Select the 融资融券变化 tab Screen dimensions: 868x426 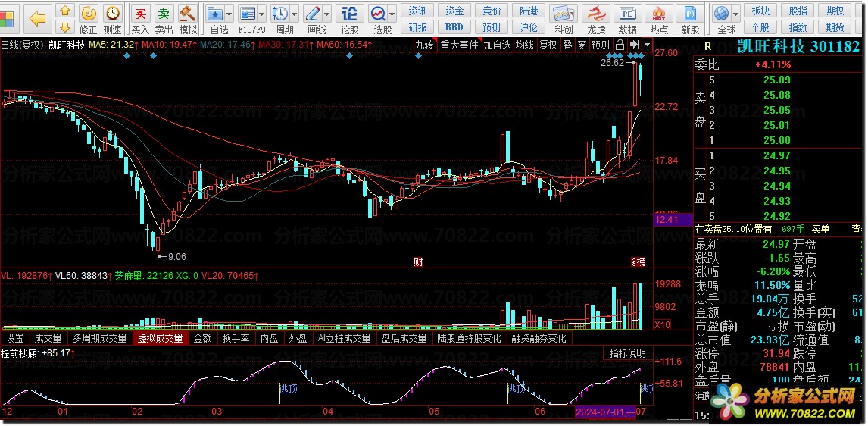click(x=539, y=338)
